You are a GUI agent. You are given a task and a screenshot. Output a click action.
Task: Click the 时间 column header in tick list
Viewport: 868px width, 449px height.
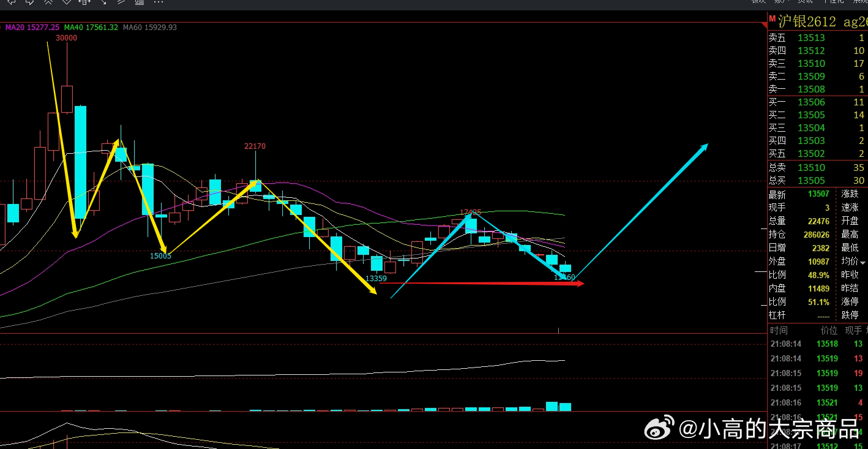[779, 330]
